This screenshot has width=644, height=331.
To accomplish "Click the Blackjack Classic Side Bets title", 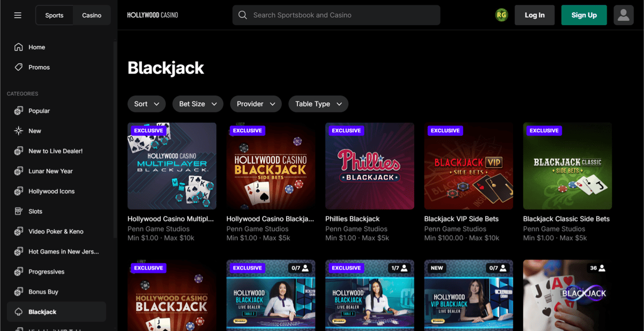I will (x=566, y=219).
